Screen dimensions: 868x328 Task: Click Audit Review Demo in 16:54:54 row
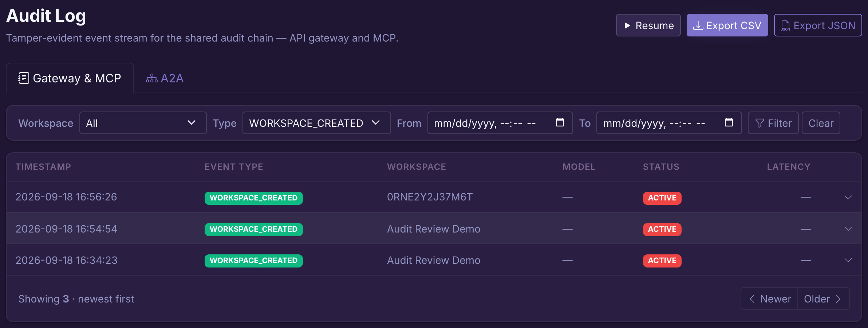[434, 229]
